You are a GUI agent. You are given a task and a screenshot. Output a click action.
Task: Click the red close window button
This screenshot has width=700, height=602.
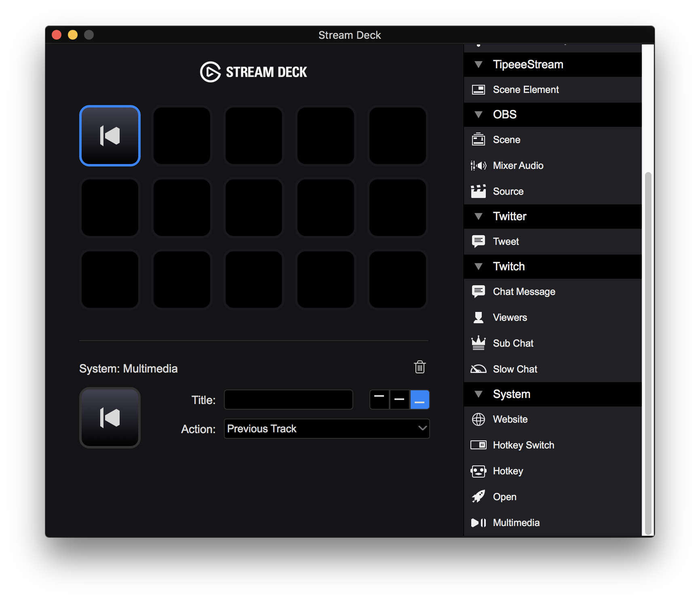57,35
